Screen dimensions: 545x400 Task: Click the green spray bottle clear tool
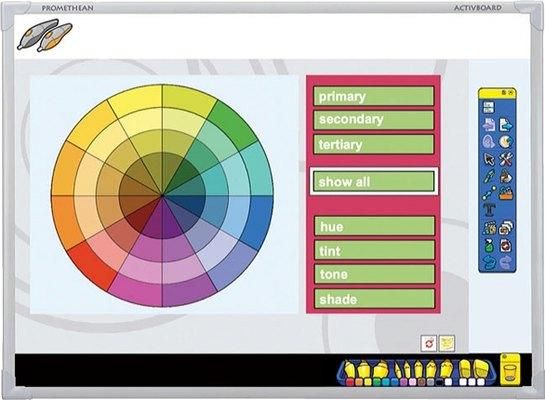[489, 245]
